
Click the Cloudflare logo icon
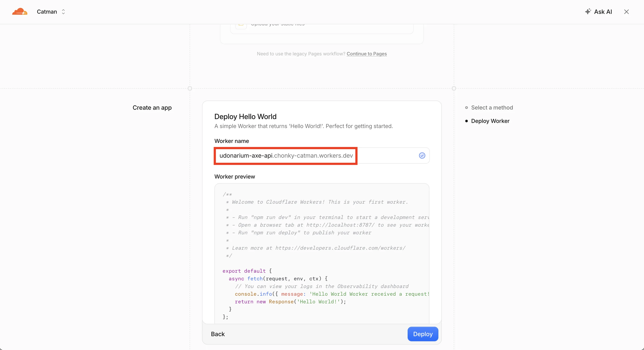[20, 12]
